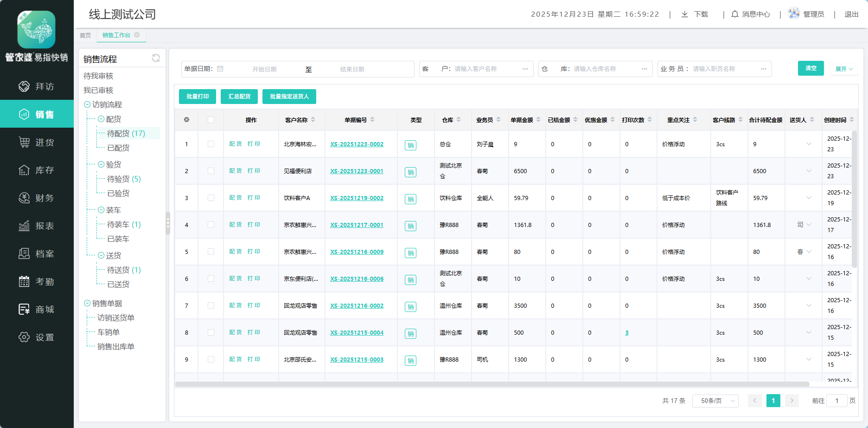Collapse the 配货 tree node
The height and width of the screenshot is (428, 868).
[101, 119]
